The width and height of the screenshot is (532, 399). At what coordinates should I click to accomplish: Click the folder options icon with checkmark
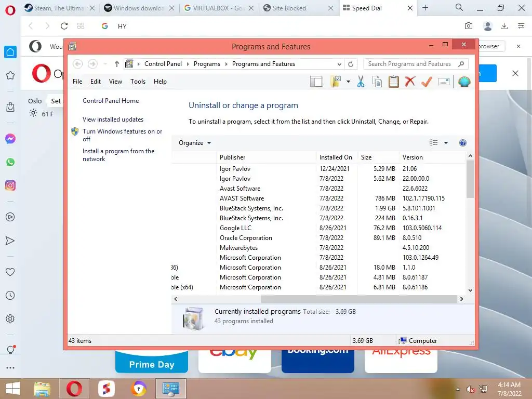click(336, 82)
